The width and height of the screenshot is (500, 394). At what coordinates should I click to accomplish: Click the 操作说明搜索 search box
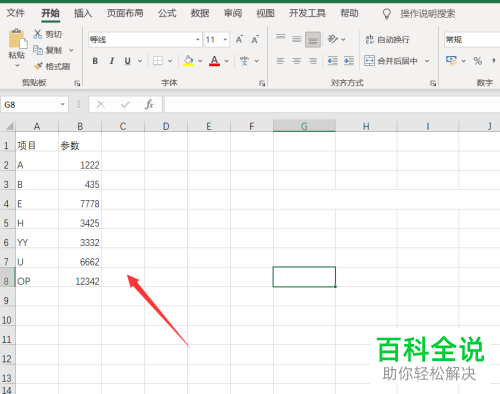click(428, 14)
